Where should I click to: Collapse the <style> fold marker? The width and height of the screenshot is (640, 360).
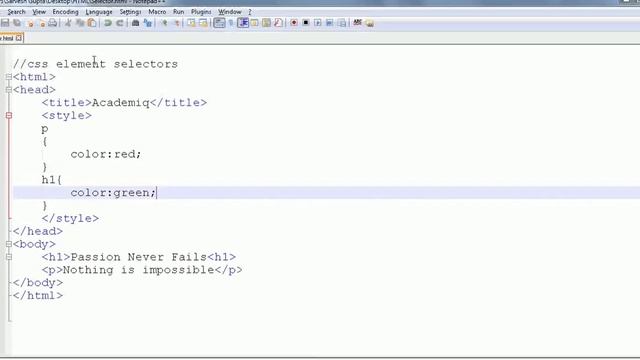(x=9, y=116)
